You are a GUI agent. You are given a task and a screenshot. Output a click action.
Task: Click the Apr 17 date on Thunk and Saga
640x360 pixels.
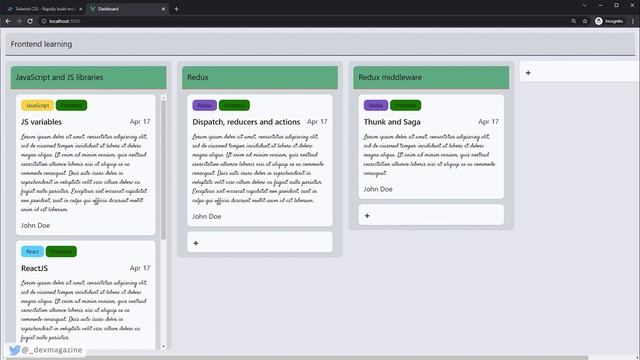point(489,122)
